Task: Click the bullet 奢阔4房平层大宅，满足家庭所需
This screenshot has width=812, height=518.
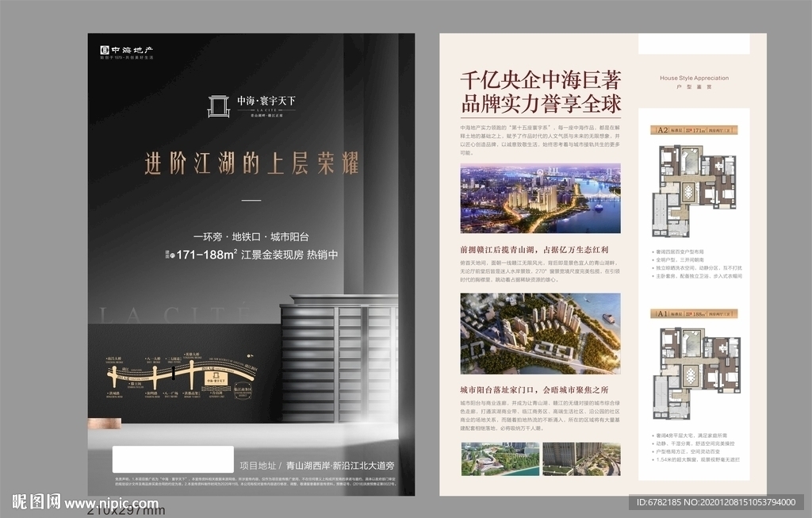Action: click(689, 436)
